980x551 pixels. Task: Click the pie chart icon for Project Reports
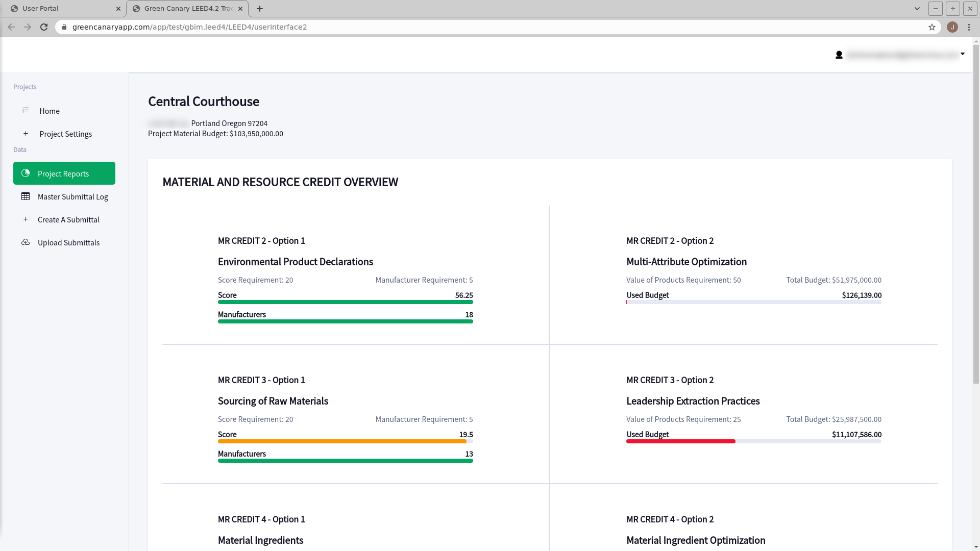(x=26, y=173)
